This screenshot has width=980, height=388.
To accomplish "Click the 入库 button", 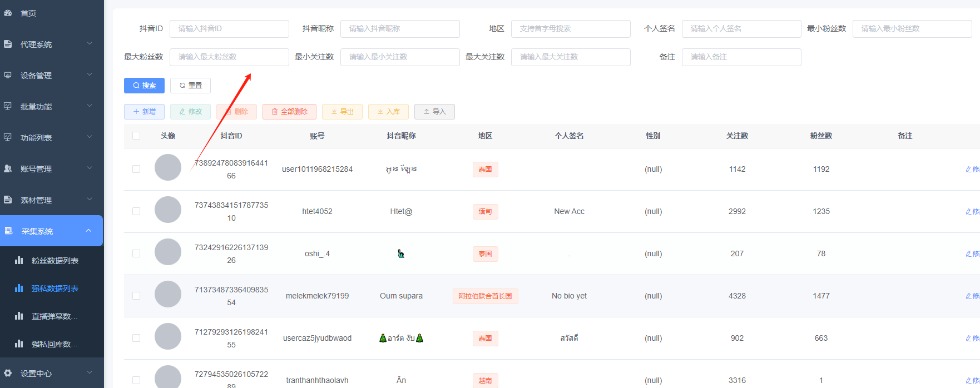I will pos(388,112).
